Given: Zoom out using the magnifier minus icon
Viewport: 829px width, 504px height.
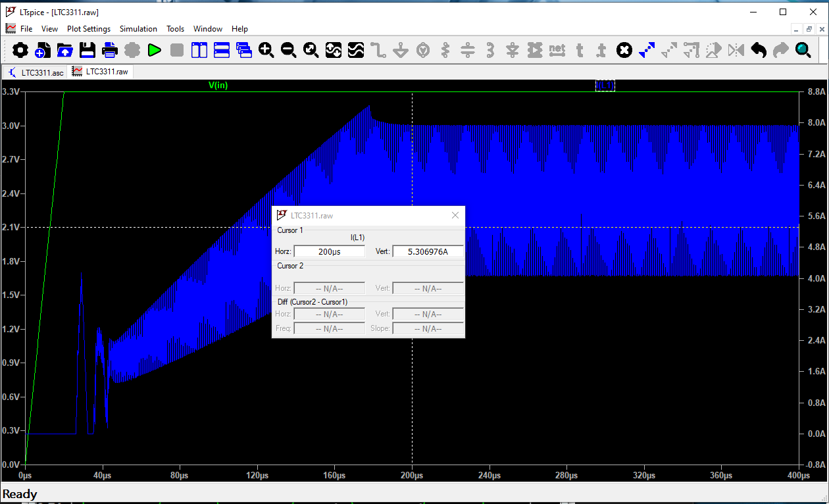Looking at the screenshot, I should click(288, 50).
